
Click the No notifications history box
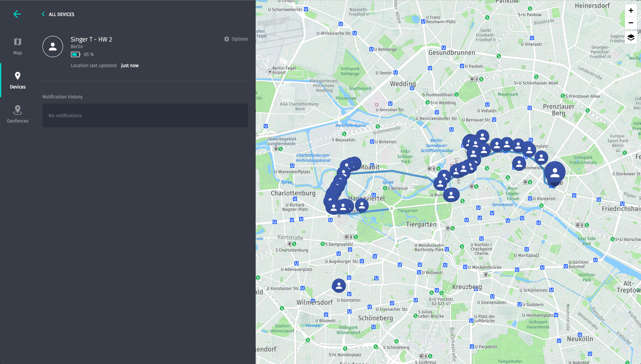click(x=145, y=115)
